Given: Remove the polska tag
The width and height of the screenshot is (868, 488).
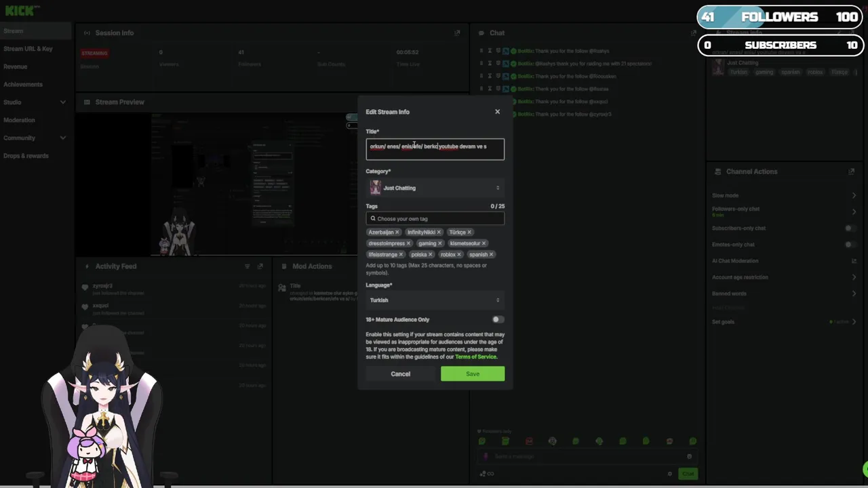Looking at the screenshot, I should click(x=430, y=255).
